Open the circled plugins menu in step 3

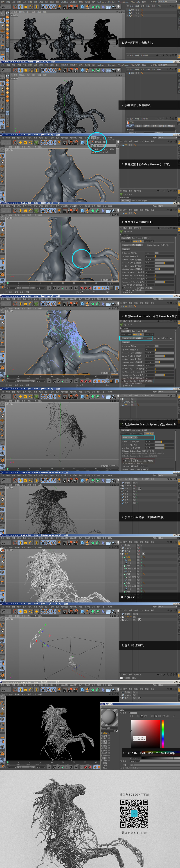click(94, 138)
